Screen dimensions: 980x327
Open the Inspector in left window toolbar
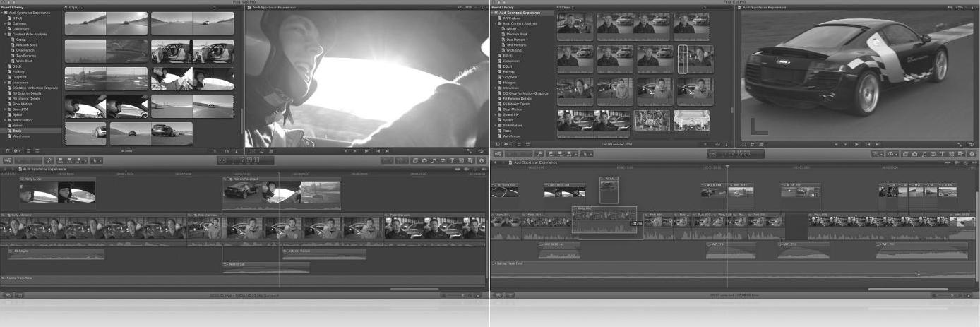(482, 160)
